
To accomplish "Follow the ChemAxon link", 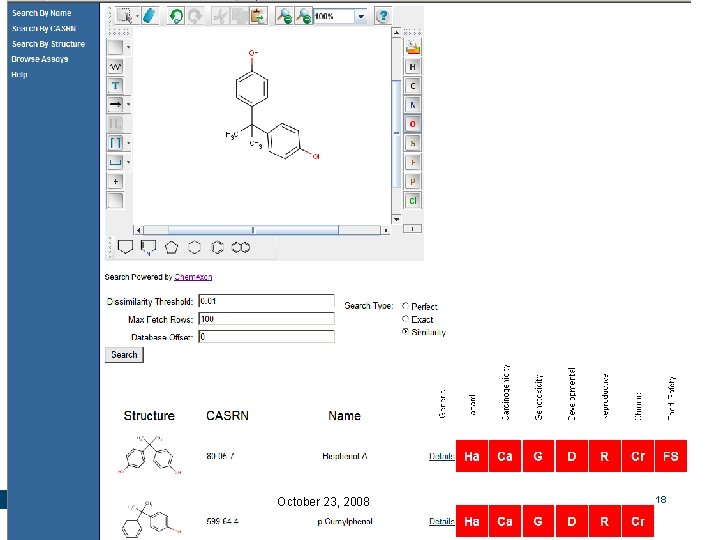I will coord(193,277).
